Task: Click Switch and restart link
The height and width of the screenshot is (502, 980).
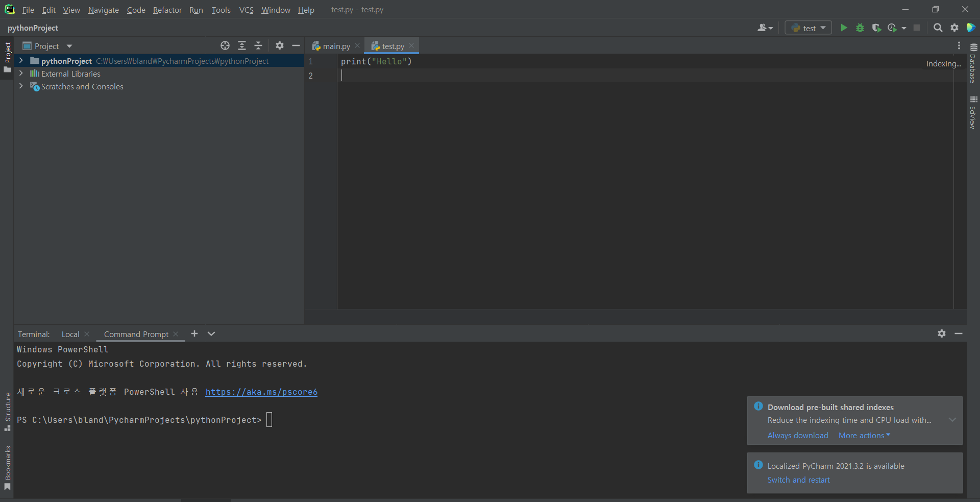Action: tap(798, 480)
